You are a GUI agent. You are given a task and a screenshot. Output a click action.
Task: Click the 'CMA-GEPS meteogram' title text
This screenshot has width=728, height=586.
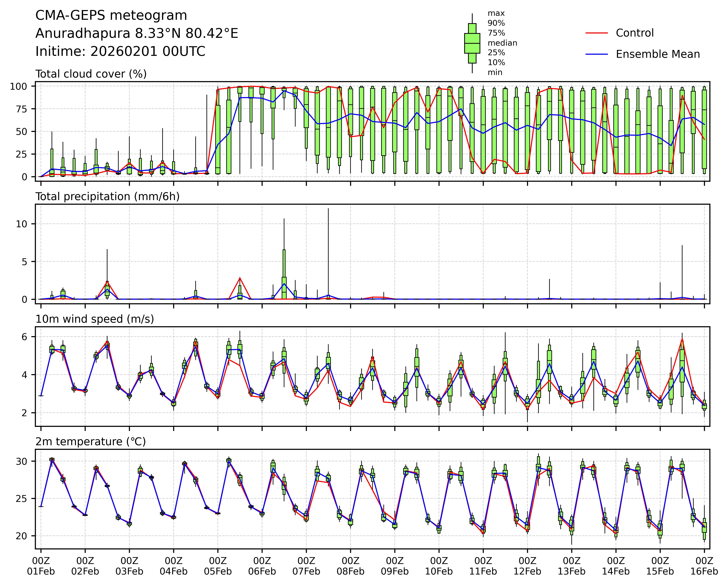(x=111, y=15)
